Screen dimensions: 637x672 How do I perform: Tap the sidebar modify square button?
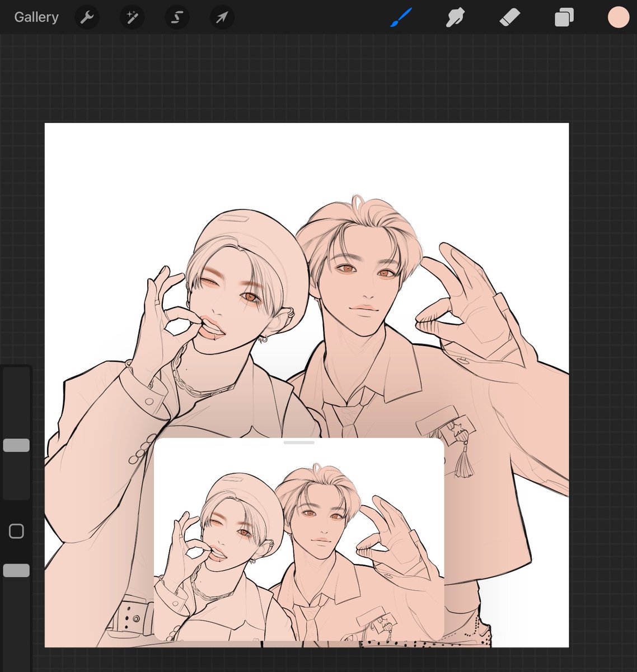tap(16, 531)
